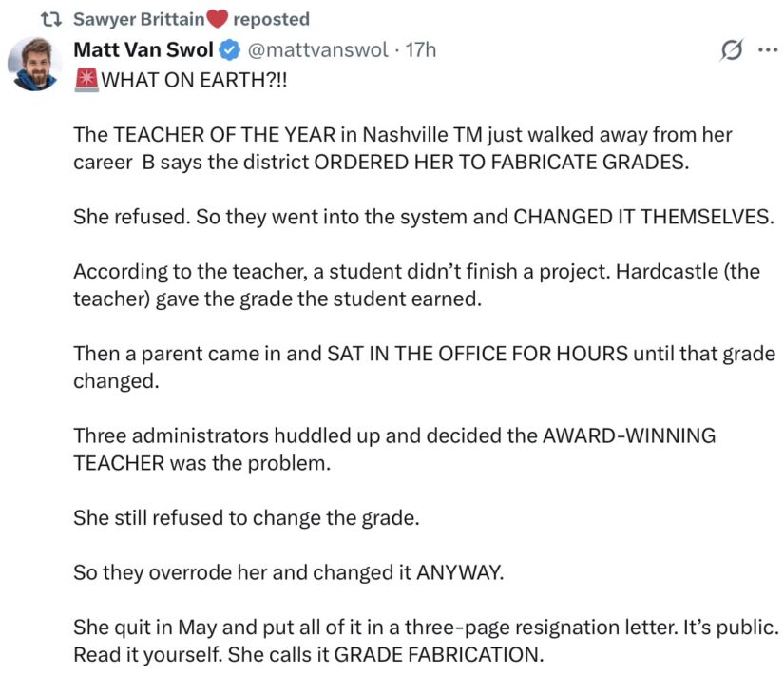Open the @mattvanswol handle link

click(x=317, y=50)
